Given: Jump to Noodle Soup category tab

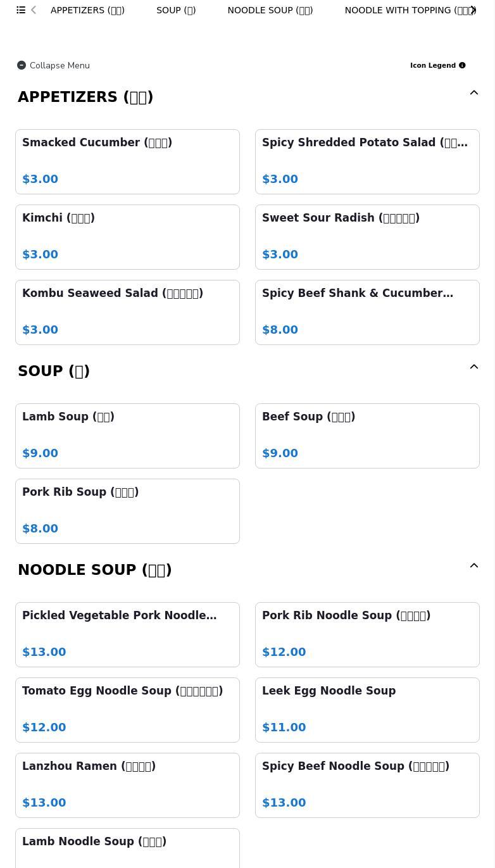Looking at the screenshot, I should point(270,10).
